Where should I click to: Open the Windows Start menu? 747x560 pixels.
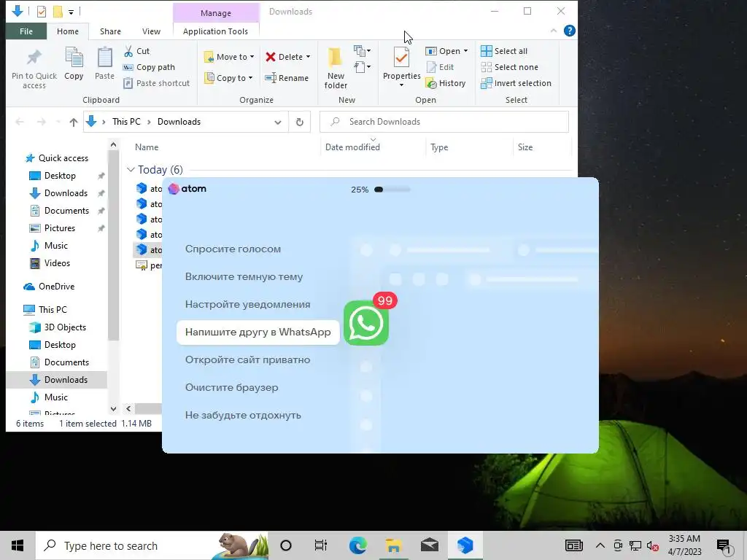pos(18,545)
